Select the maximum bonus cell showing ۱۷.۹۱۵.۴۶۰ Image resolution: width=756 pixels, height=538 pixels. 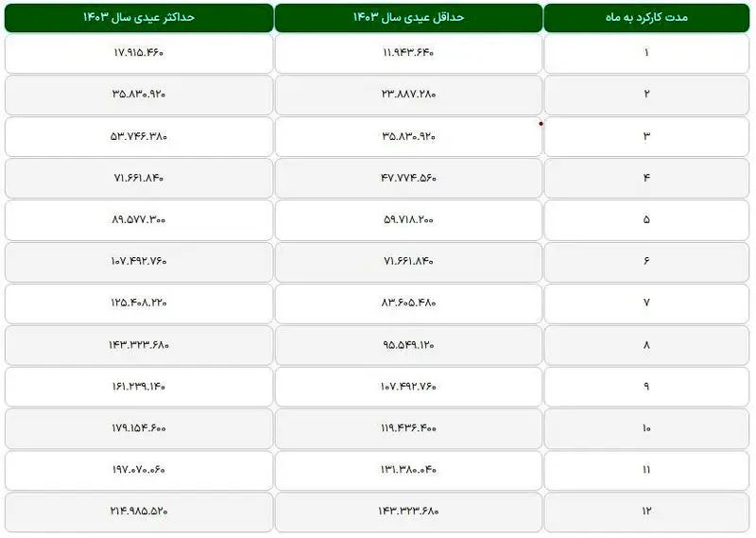pyautogui.click(x=138, y=53)
